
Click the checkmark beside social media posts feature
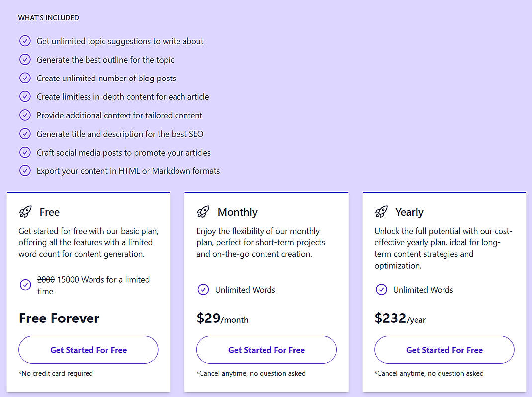(x=25, y=152)
